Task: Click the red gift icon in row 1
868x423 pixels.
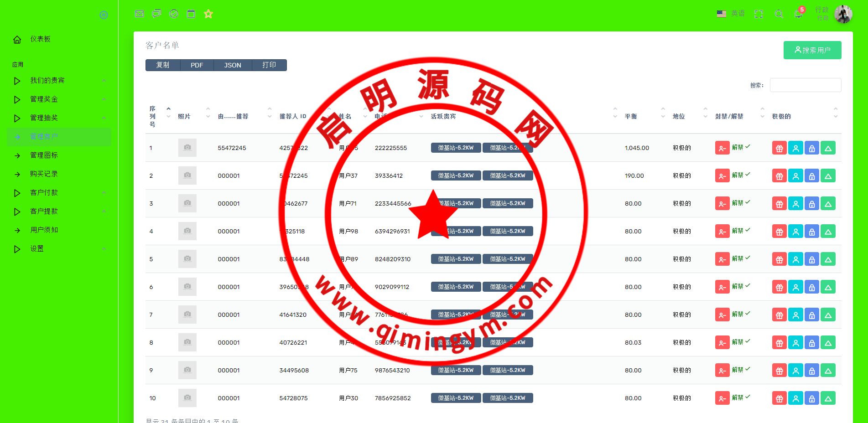Action: coord(779,148)
